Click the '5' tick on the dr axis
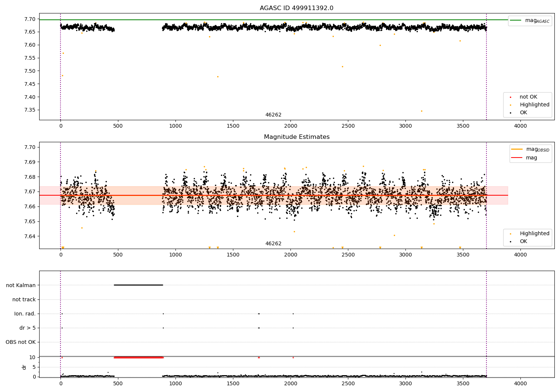 coord(34,367)
